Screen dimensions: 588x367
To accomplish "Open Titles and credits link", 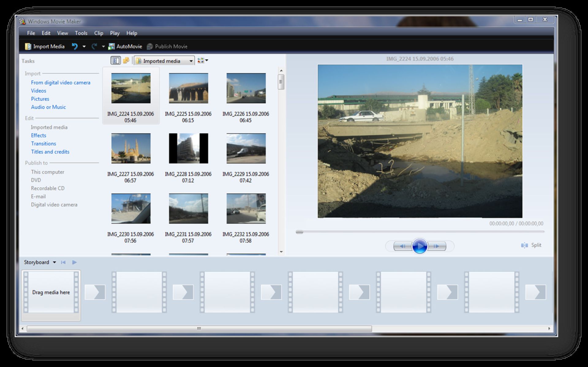I will (x=50, y=152).
